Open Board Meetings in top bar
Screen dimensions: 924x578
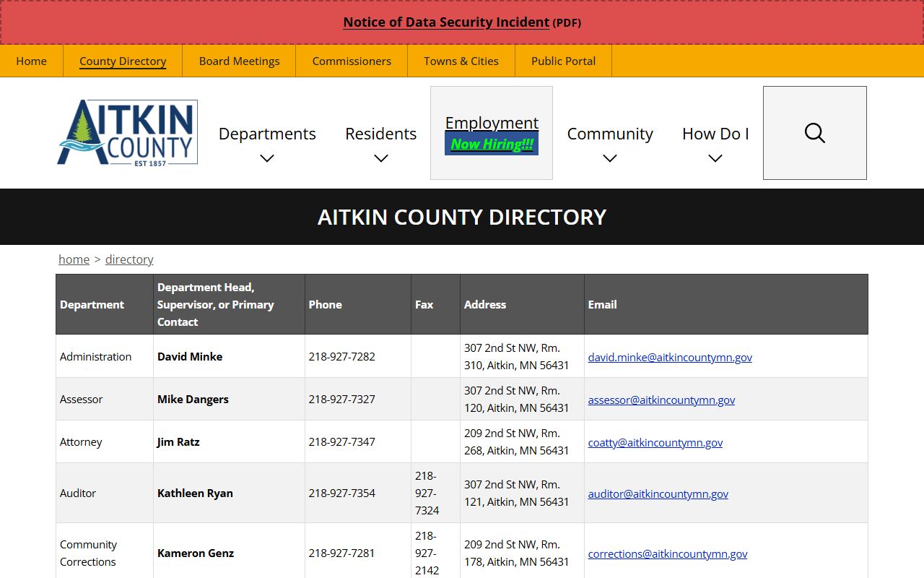pos(239,61)
